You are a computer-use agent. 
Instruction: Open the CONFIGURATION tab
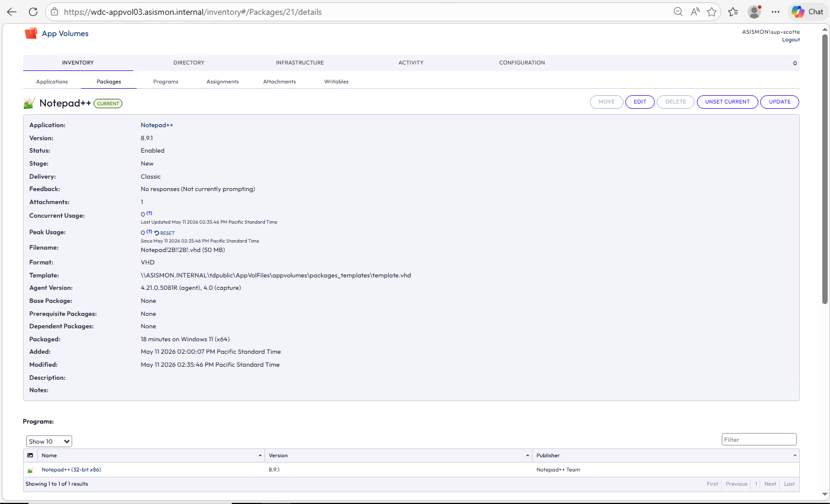[x=522, y=63]
